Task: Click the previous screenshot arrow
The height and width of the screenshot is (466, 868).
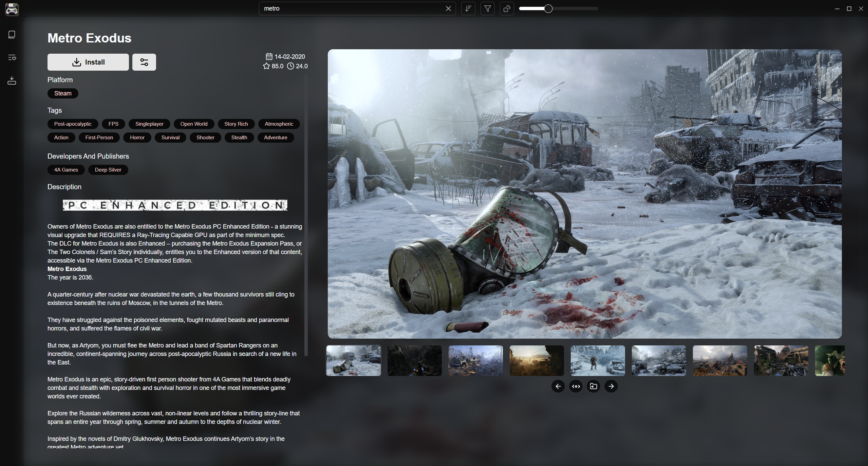Action: 558,386
